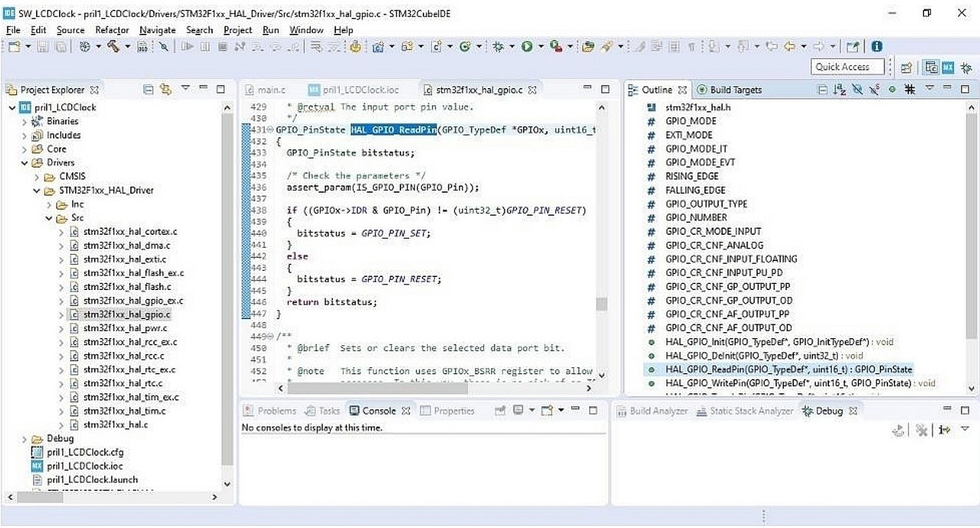This screenshot has height=528, width=980.
Task: Collapse the Drivers folder in tree
Action: 24,163
